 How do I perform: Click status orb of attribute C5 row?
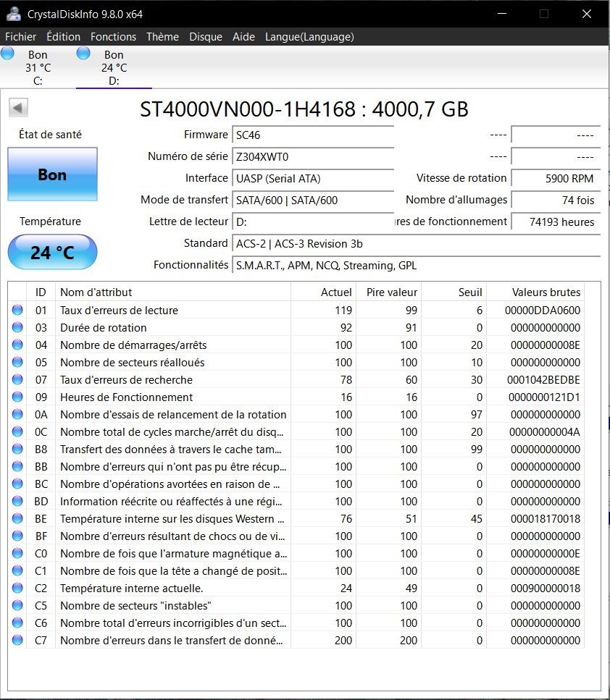[x=17, y=605]
